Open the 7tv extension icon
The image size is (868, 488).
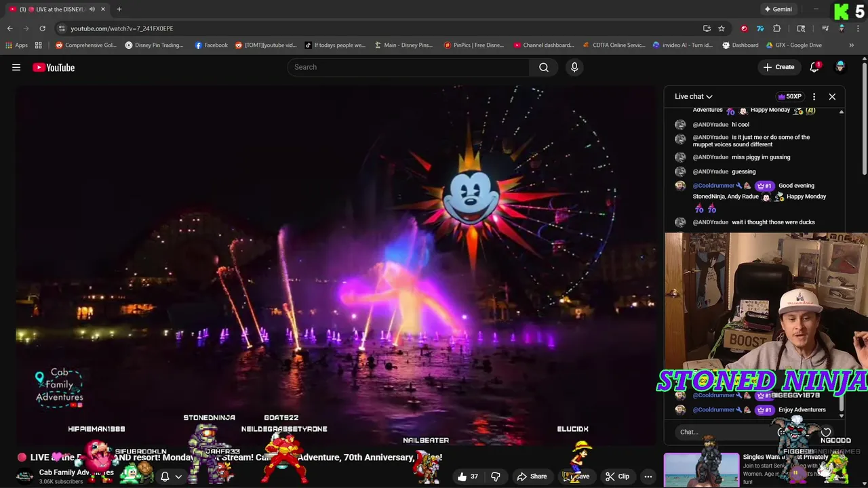point(760,28)
